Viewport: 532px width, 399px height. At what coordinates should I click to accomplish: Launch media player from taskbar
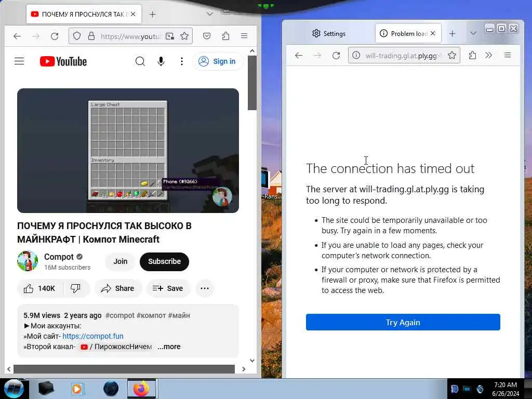[x=77, y=389]
